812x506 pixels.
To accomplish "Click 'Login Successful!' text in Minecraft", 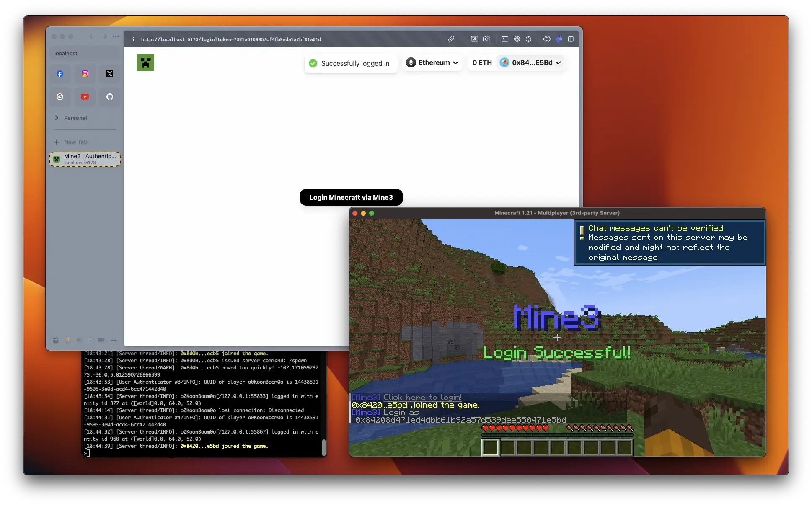I will (556, 353).
